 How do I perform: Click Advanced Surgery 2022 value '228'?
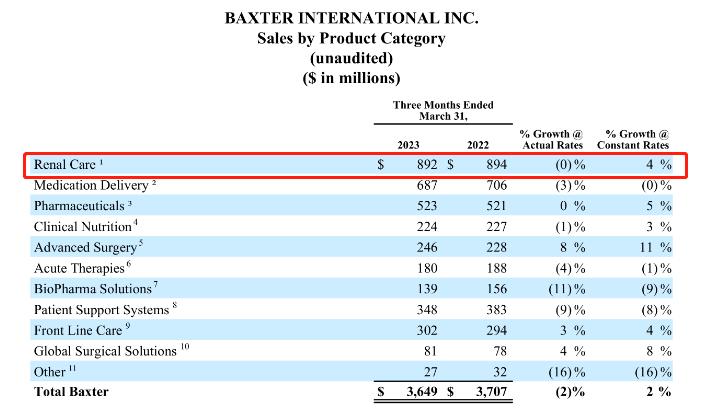tap(496, 247)
